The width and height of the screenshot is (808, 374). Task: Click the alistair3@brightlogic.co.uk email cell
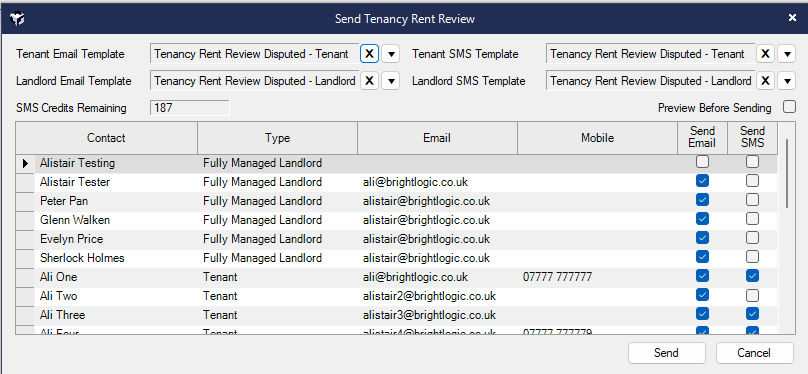click(437, 315)
